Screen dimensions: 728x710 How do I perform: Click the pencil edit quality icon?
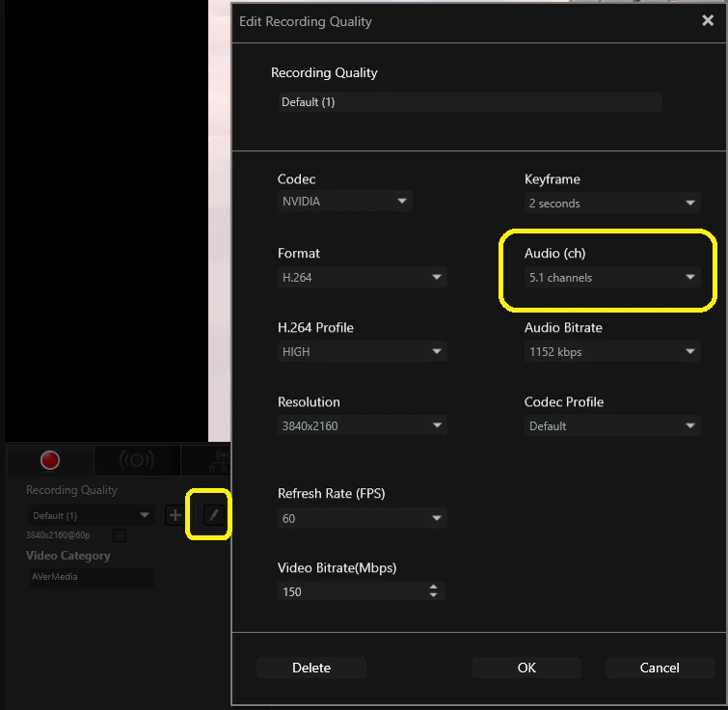pyautogui.click(x=213, y=515)
